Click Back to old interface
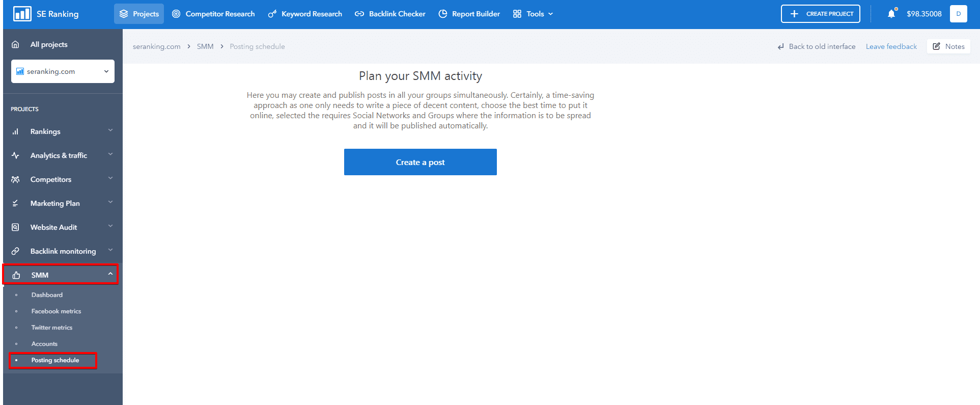 point(817,46)
